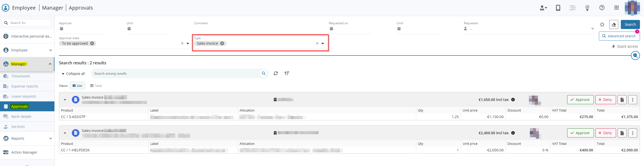Click the sort order icon
This screenshot has width=644, height=166.
(287, 73)
